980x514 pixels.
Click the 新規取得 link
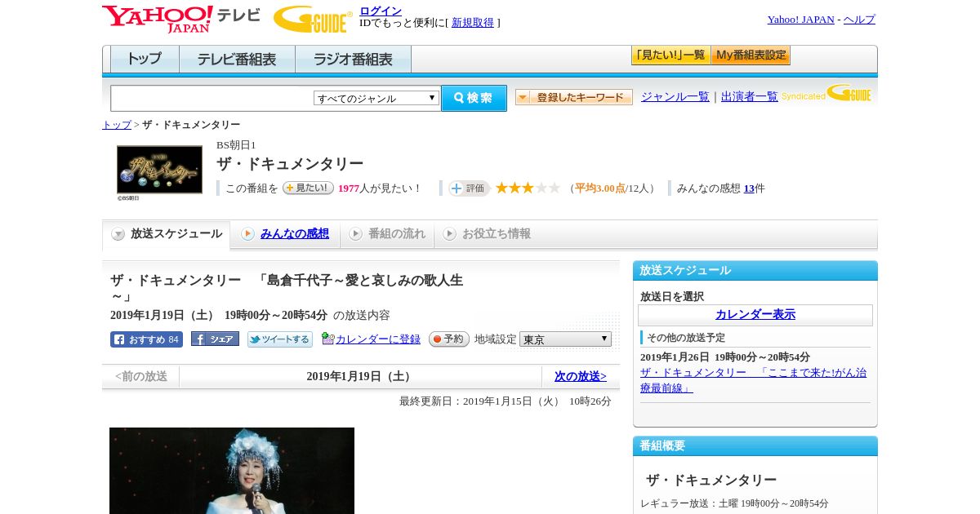473,23
